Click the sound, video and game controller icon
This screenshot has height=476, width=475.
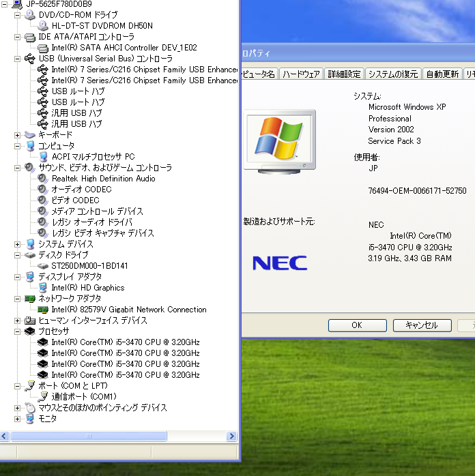[x=30, y=168]
